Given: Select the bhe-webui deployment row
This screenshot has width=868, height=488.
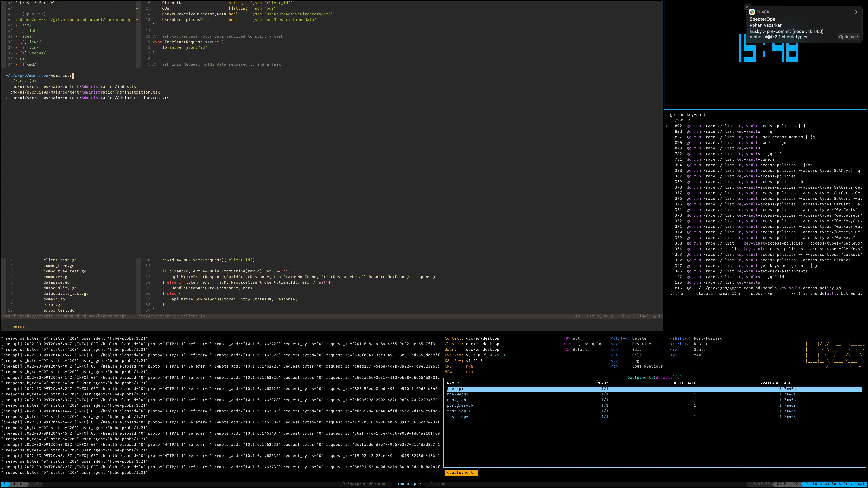Looking at the screenshot, I should [457, 394].
